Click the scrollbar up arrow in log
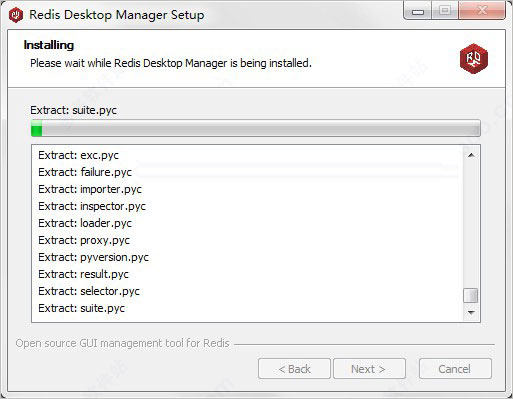The height and width of the screenshot is (399, 513). point(471,155)
